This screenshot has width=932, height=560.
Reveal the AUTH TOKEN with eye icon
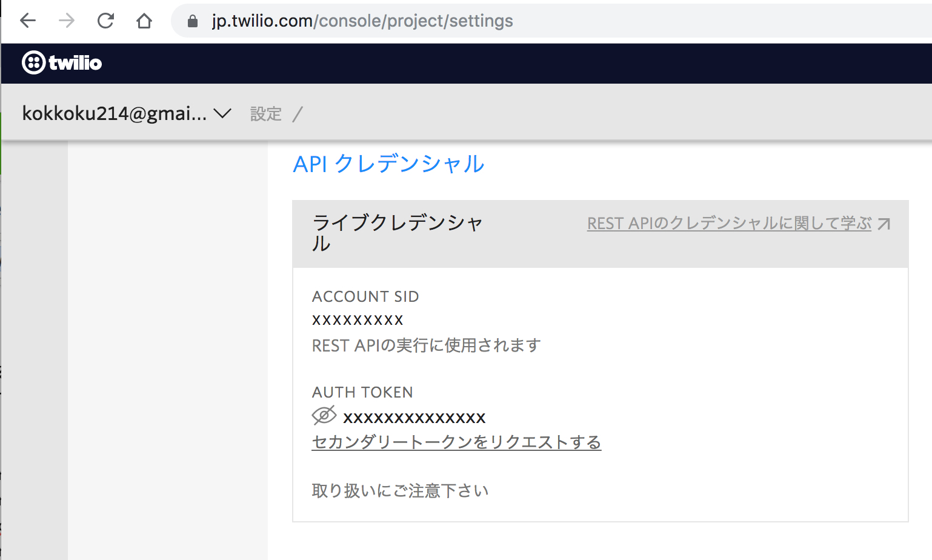(324, 416)
